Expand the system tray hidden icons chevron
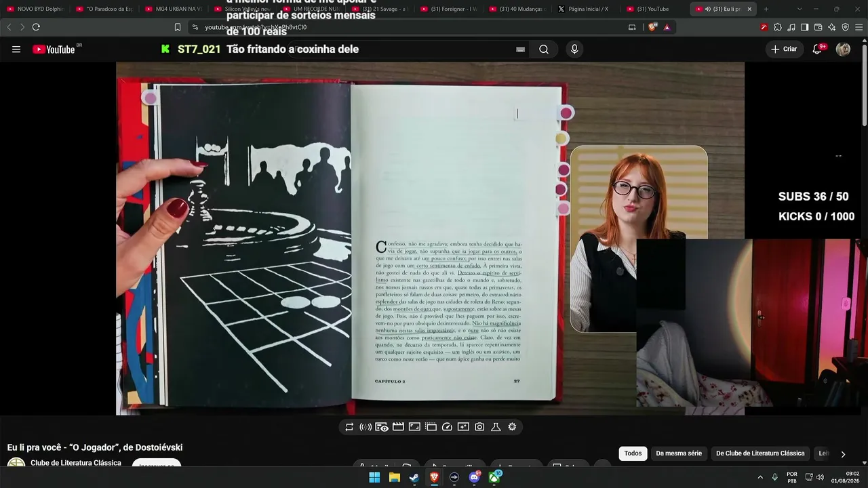Image resolution: width=868 pixels, height=488 pixels. (760, 477)
